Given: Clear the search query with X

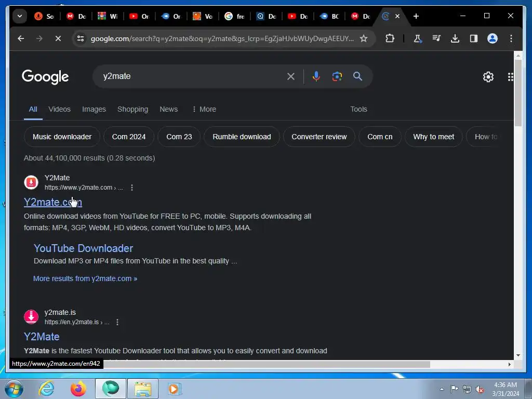Looking at the screenshot, I should coord(291,76).
